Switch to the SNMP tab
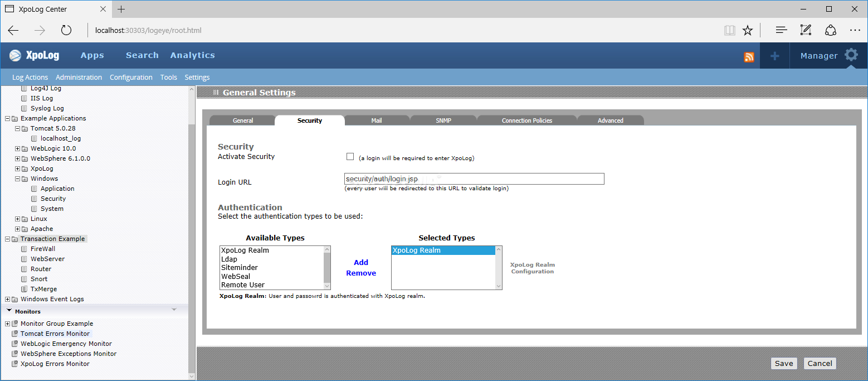The width and height of the screenshot is (868, 381). pyautogui.click(x=443, y=120)
